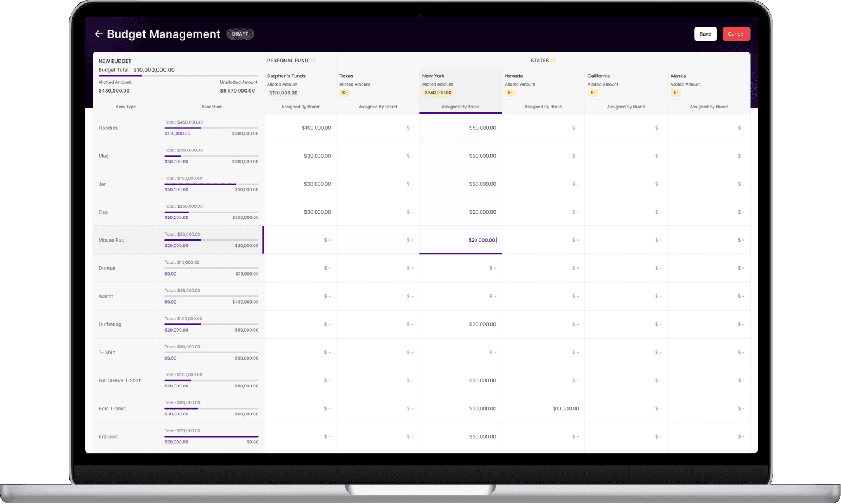Select the California column header
The width and height of the screenshot is (841, 504).
(x=598, y=76)
